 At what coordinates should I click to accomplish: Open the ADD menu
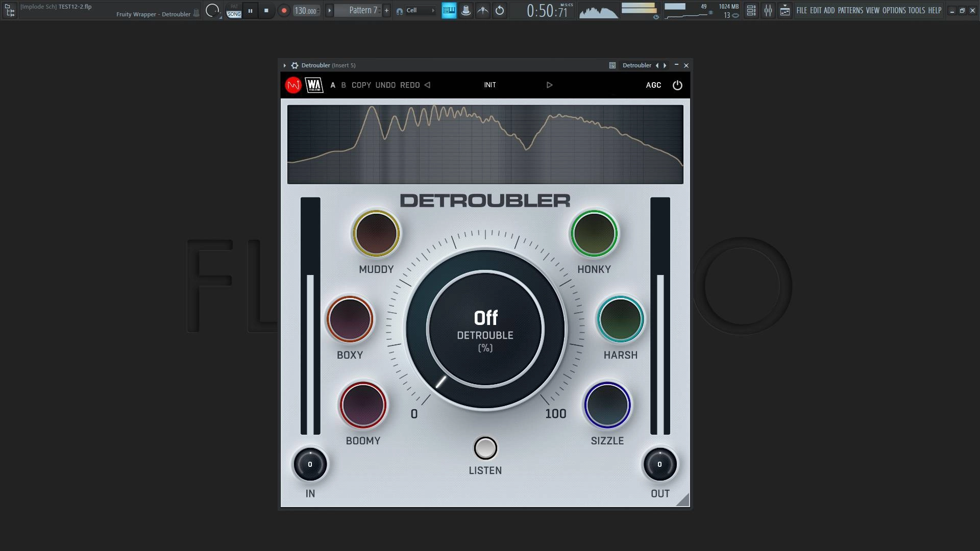[x=829, y=10]
